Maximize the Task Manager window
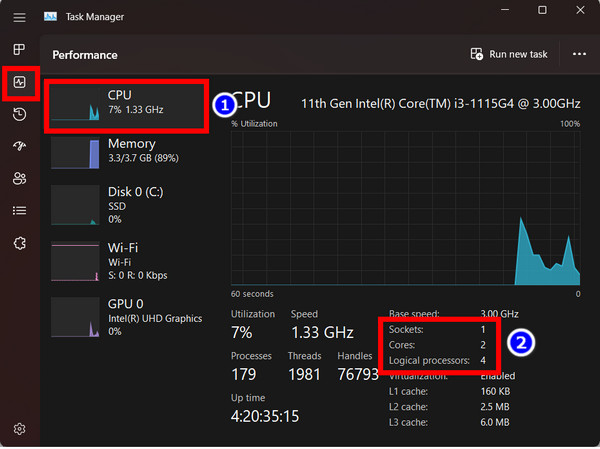This screenshot has width=600, height=449. click(x=542, y=10)
